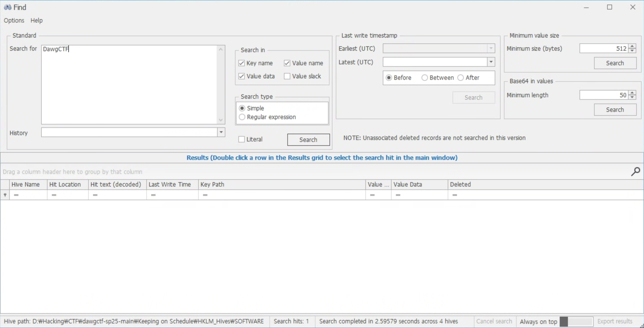This screenshot has height=328, width=644.
Task: Uncheck the Key name checkbox
Action: click(x=242, y=63)
